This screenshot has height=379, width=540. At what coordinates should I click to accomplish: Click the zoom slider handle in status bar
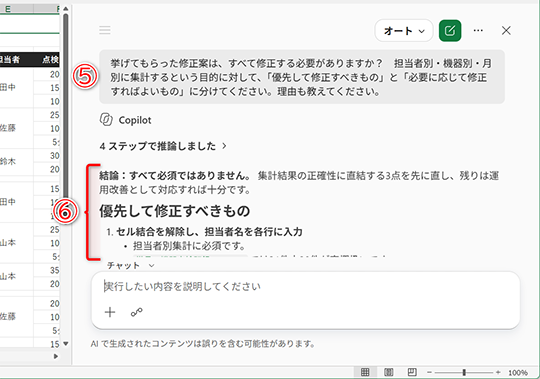click(x=464, y=372)
